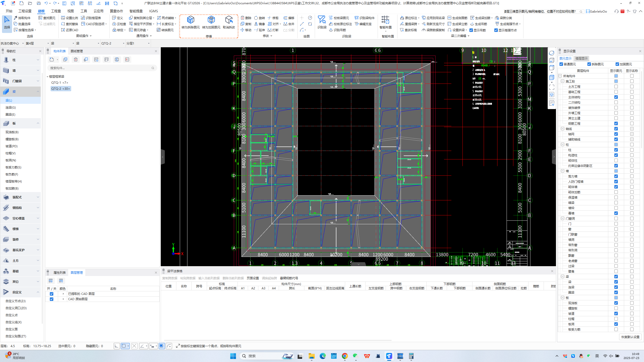Switch to 属性列表 tab
644x362 pixels.
[x=59, y=273]
